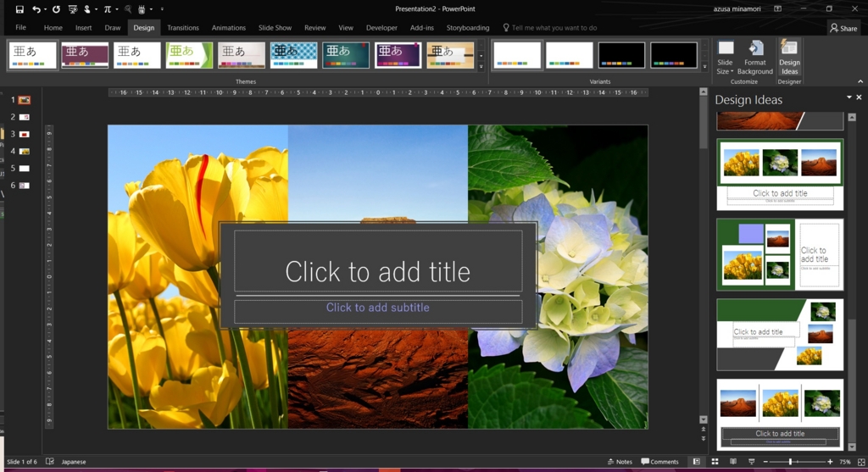Image resolution: width=868 pixels, height=472 pixels.
Task: Click the Undo arrow icon
Action: click(x=36, y=8)
